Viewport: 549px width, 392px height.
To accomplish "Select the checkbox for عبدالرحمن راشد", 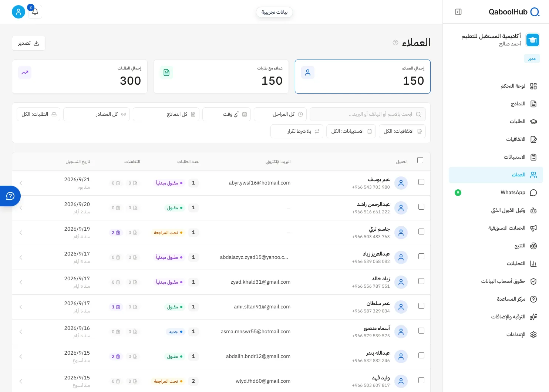I will click(x=421, y=207).
